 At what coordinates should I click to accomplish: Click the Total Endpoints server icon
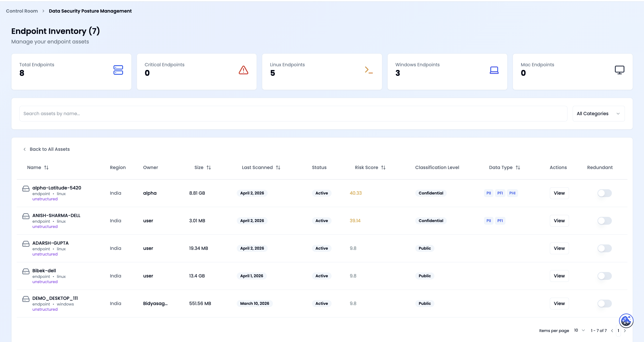tap(118, 70)
